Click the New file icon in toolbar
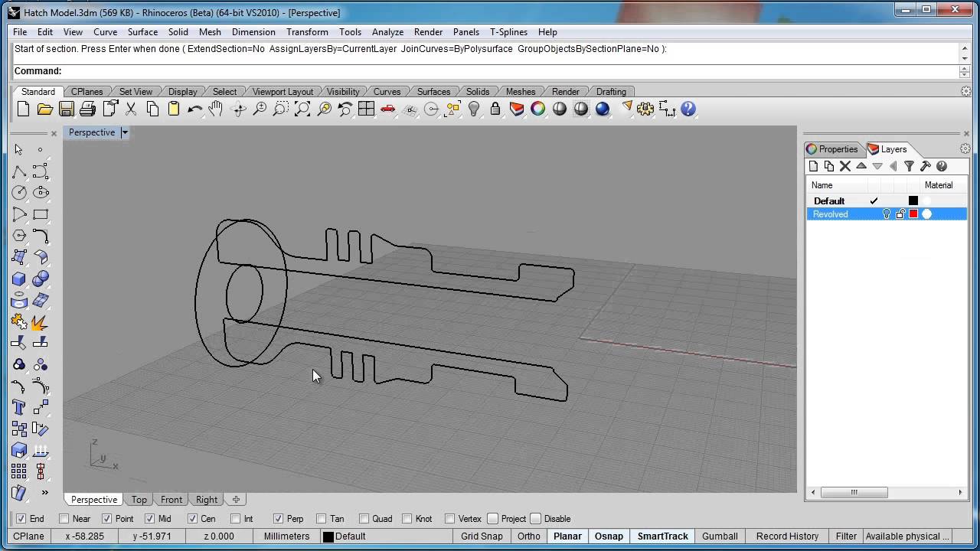 [x=23, y=109]
